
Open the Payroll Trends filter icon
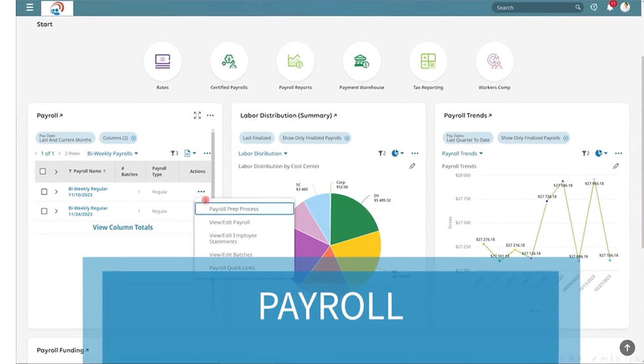586,153
